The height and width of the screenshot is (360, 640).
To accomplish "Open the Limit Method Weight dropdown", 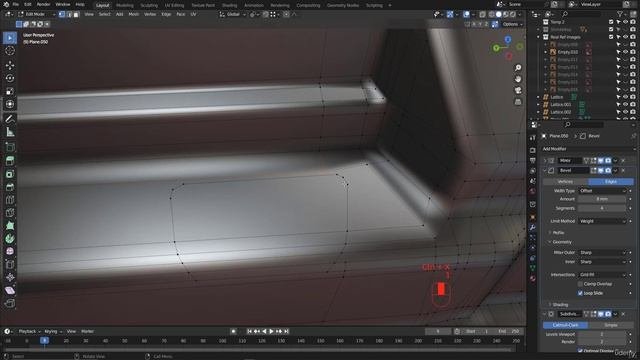I will 602,221.
